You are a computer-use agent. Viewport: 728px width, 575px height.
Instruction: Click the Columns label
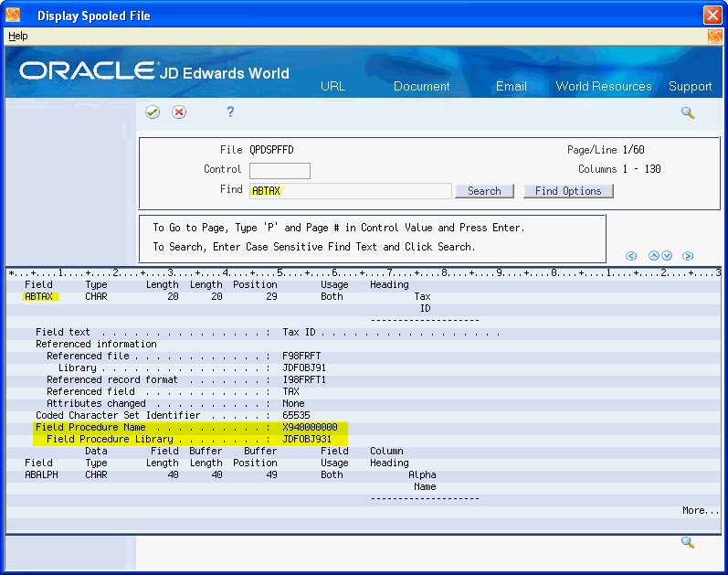point(597,169)
